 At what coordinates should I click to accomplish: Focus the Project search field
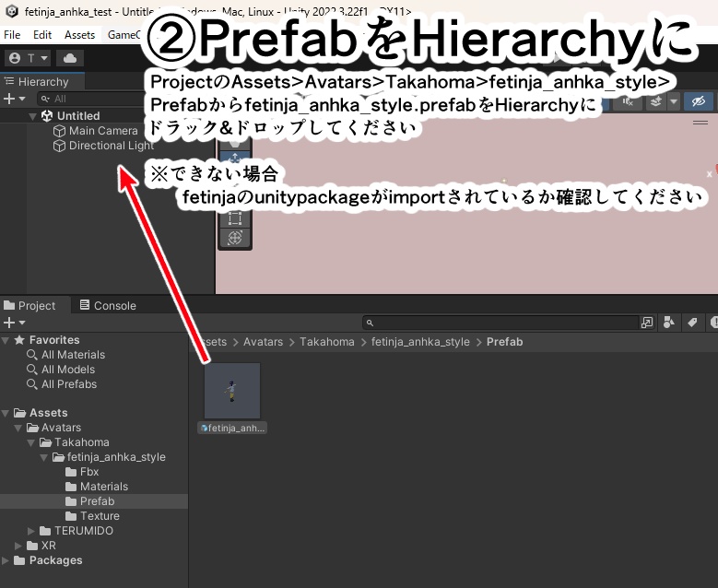tap(501, 323)
